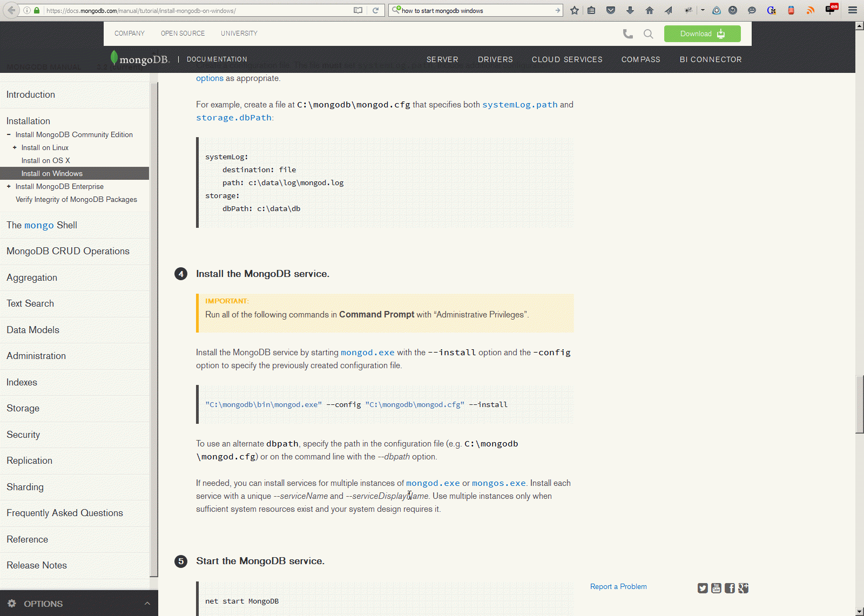
Task: Open the RSS feed toolbar icon
Action: point(811,10)
